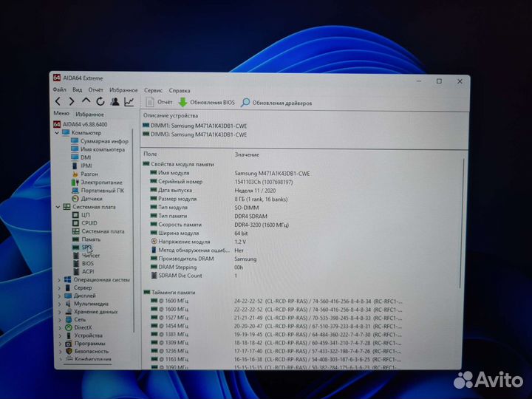Open the graph chart toolbar icon
Screen dimensions: 532x399
click(x=129, y=101)
